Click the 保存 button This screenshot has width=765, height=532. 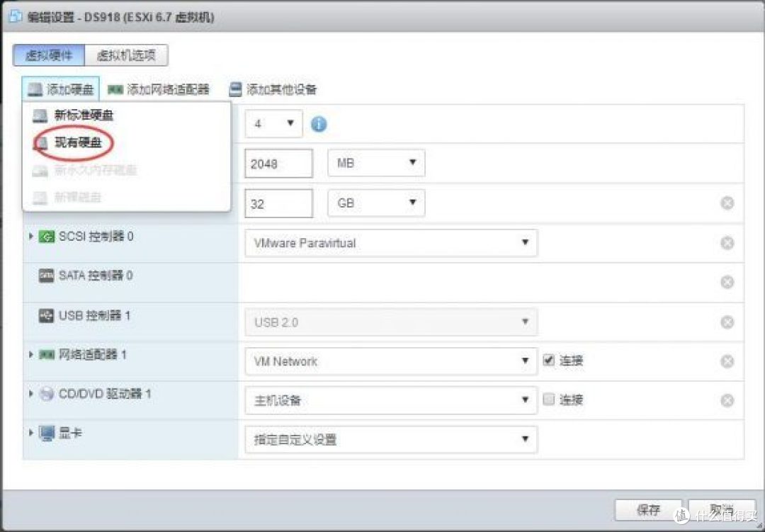[x=648, y=510]
